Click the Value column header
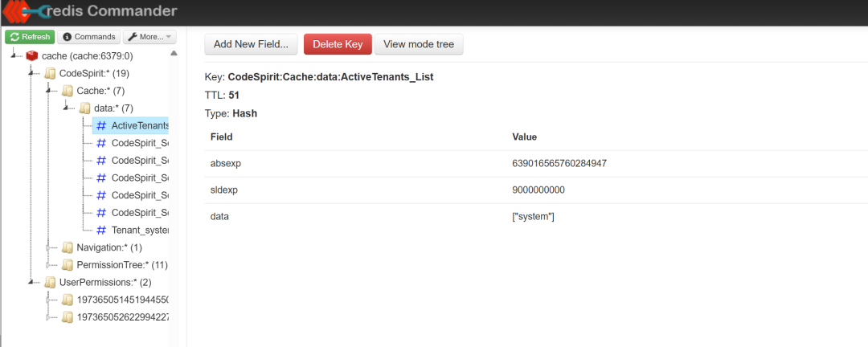The width and height of the screenshot is (868, 347). point(525,137)
